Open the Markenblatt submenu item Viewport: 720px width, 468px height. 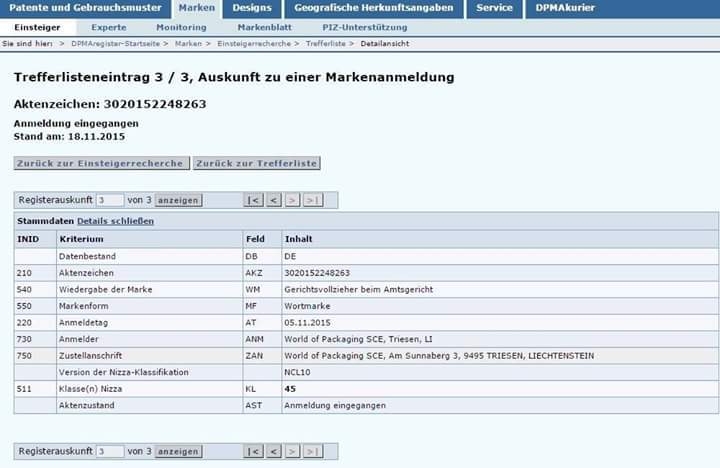pos(264,27)
